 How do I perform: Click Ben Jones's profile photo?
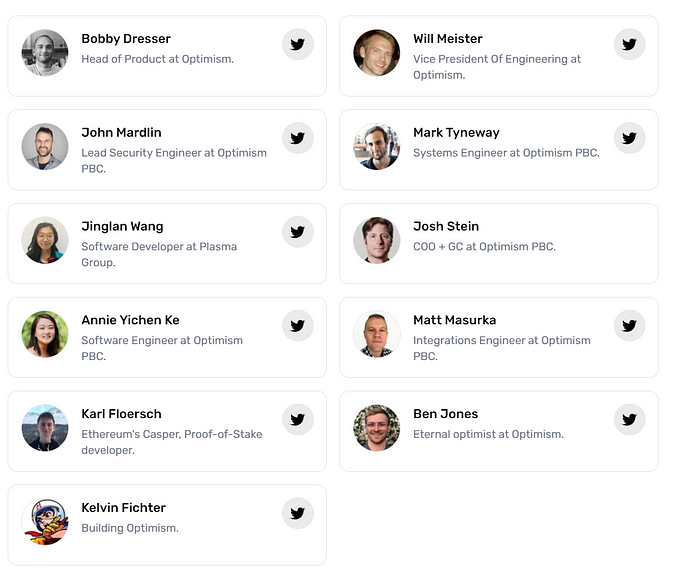click(377, 428)
